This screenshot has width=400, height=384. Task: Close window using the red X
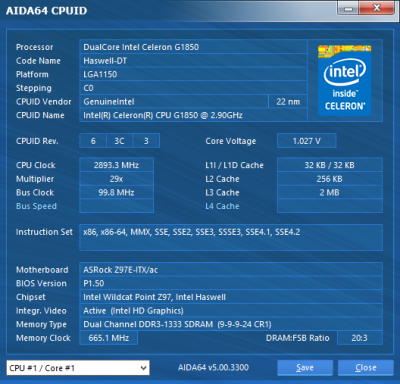[377, 8]
